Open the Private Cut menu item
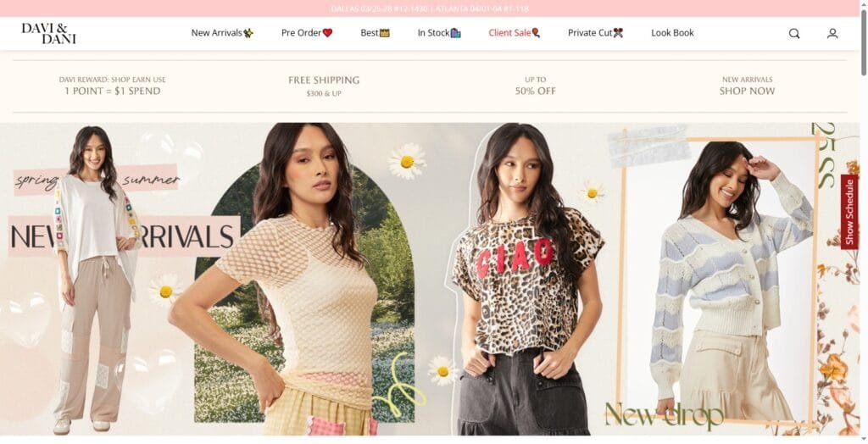868x444 pixels. tap(590, 33)
